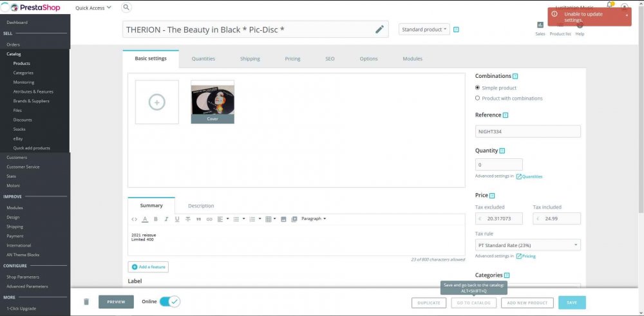
Task: Insert an image via editor toolbar
Action: click(283, 219)
